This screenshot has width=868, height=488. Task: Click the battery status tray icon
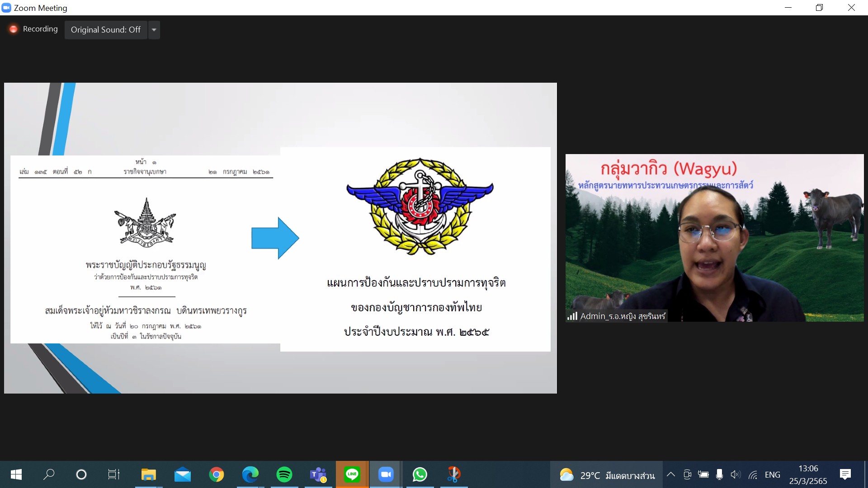coord(703,474)
